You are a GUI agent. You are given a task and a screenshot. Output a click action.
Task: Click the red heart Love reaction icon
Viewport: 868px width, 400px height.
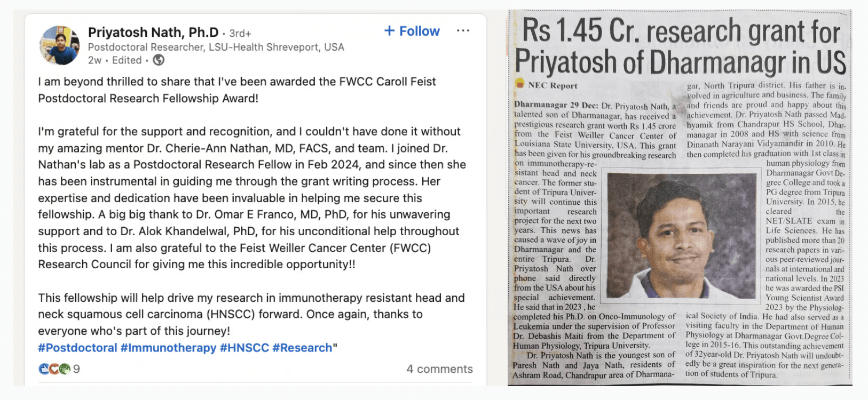click(54, 369)
